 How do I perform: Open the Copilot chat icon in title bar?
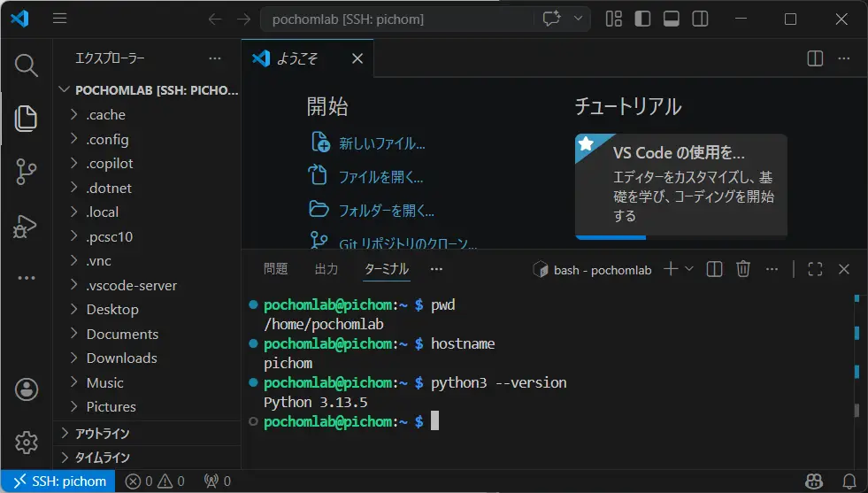(x=551, y=19)
